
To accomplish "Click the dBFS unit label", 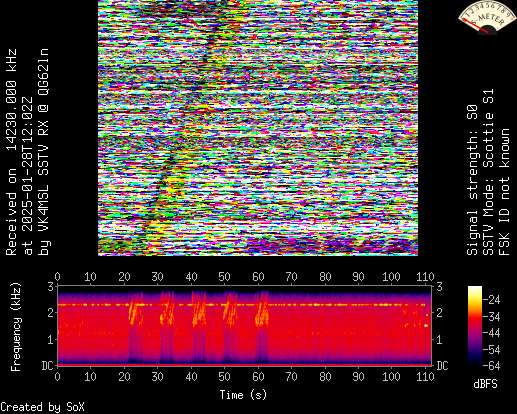I will [x=485, y=384].
